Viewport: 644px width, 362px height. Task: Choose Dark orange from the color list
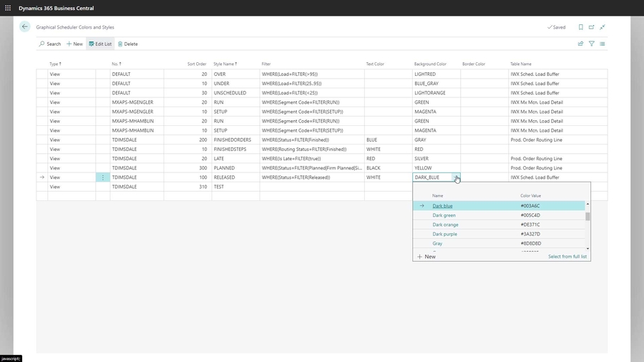[x=445, y=225]
